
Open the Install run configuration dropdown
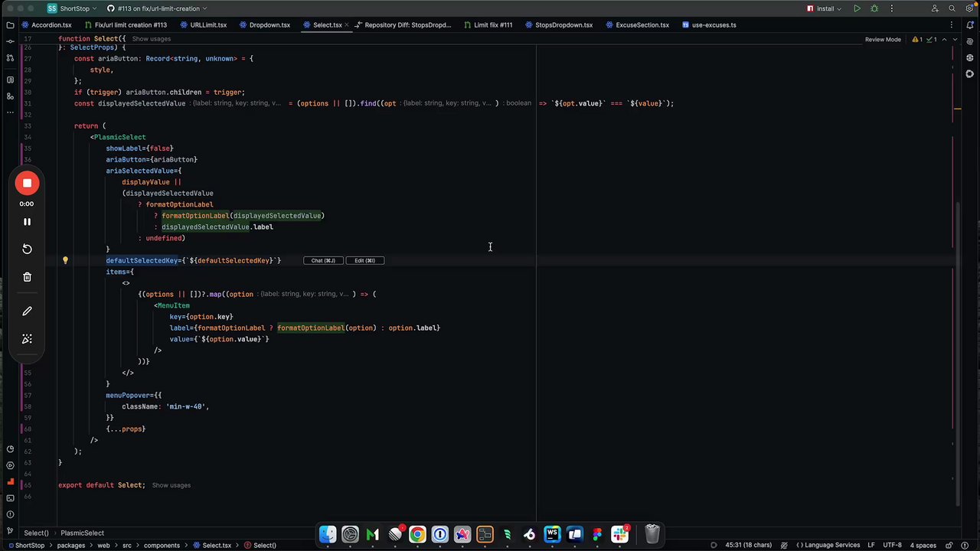(824, 8)
